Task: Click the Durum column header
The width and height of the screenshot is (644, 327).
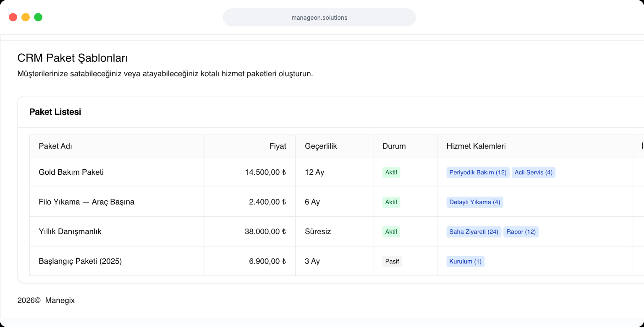Action: tap(405, 146)
